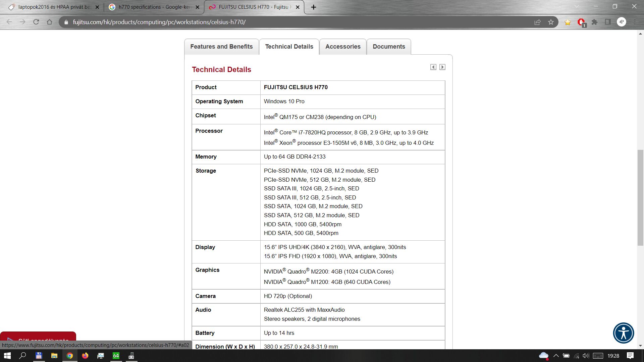The image size is (644, 362).
Task: Open the USB device taskbar app
Action: pos(131,356)
